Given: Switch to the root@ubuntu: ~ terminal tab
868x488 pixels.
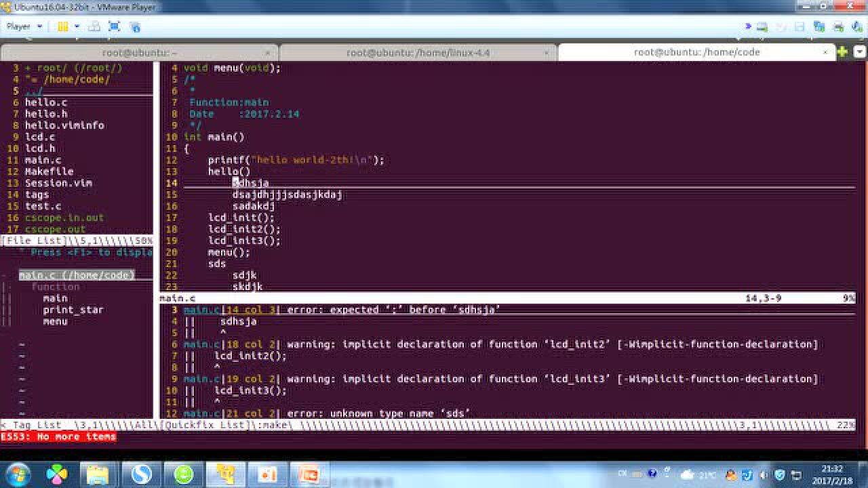Looking at the screenshot, I should coord(139,52).
